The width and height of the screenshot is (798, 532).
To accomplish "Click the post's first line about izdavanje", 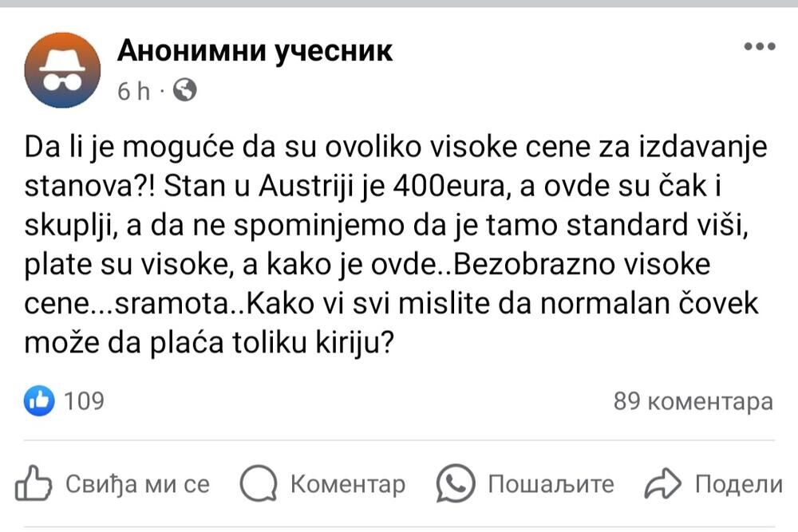I will point(396,148).
